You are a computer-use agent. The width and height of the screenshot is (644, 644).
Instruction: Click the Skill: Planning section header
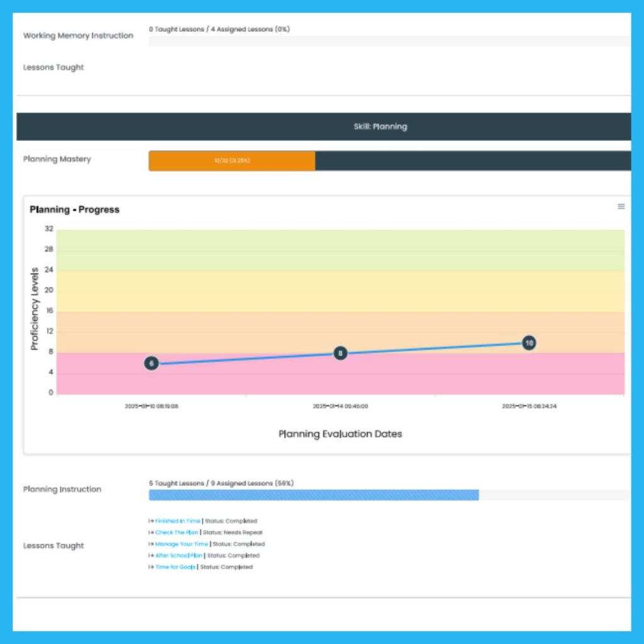(x=380, y=126)
